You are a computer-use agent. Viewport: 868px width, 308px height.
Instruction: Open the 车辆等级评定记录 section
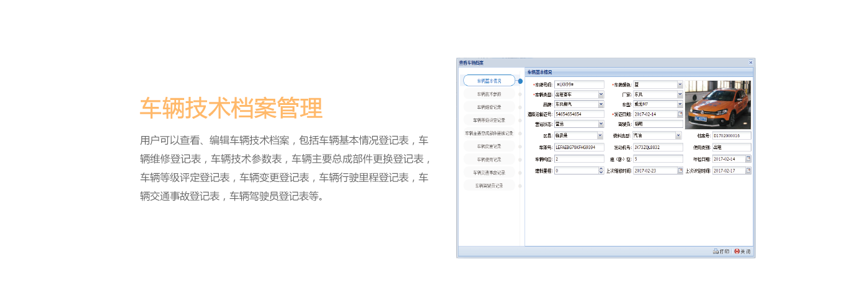click(489, 120)
